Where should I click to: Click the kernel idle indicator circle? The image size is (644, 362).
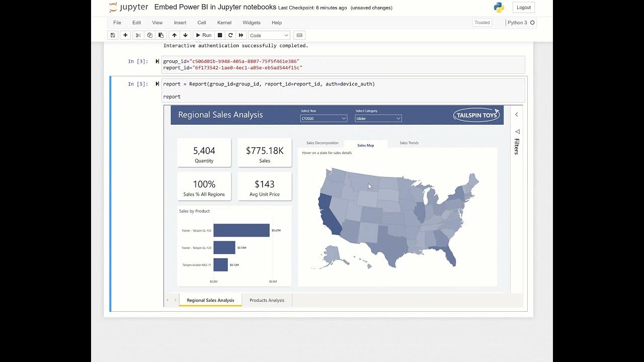point(532,23)
